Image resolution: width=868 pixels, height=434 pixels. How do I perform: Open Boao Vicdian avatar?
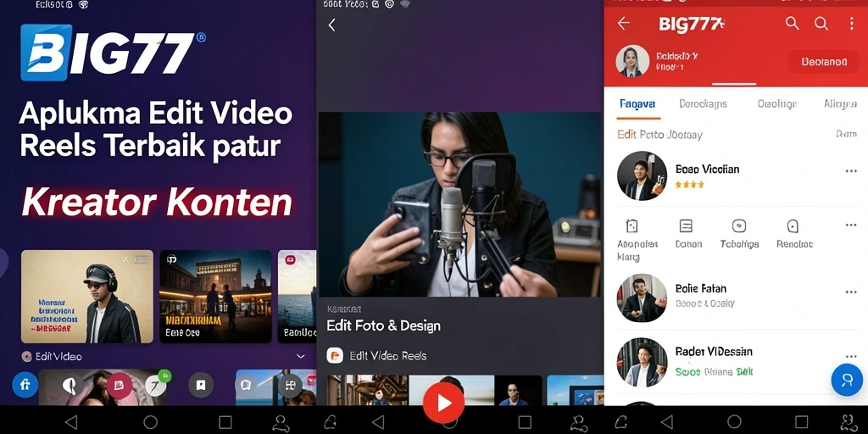tap(643, 175)
